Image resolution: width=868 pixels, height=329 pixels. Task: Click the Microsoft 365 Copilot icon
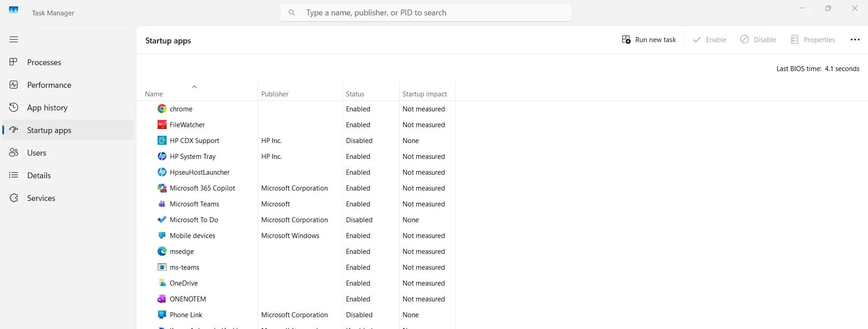click(162, 188)
